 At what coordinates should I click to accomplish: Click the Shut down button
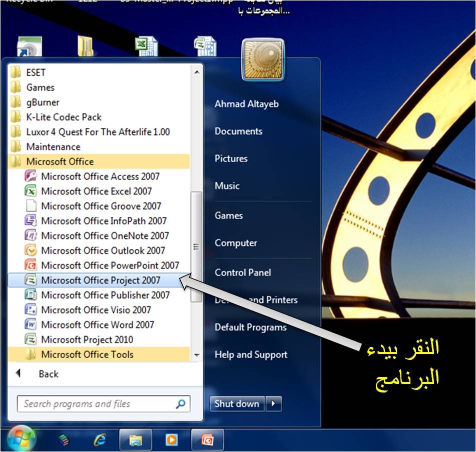(237, 404)
